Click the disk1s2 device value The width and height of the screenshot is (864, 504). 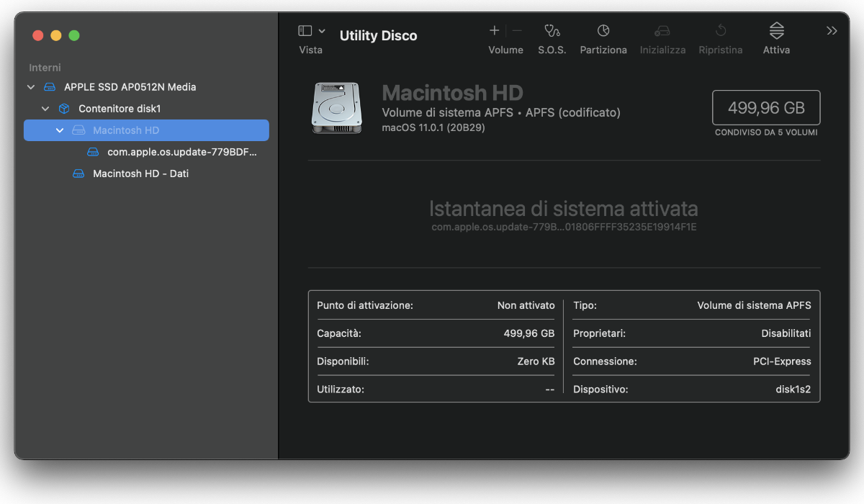tap(793, 390)
